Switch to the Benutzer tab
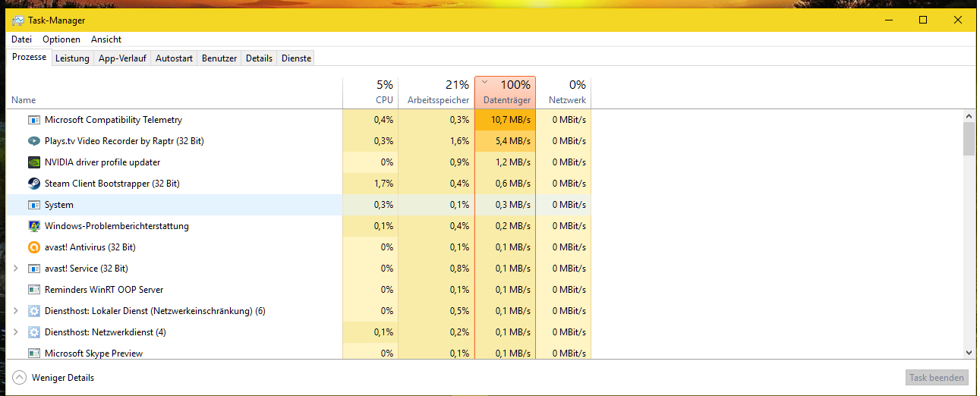Viewport: 980px width, 396px height. pyautogui.click(x=219, y=58)
